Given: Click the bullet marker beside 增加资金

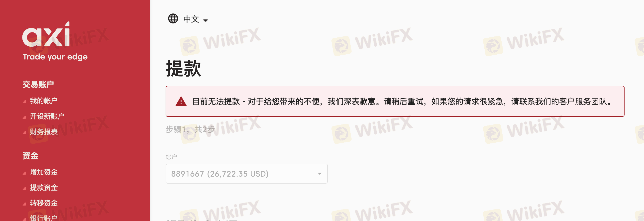Looking at the screenshot, I should coord(24,173).
